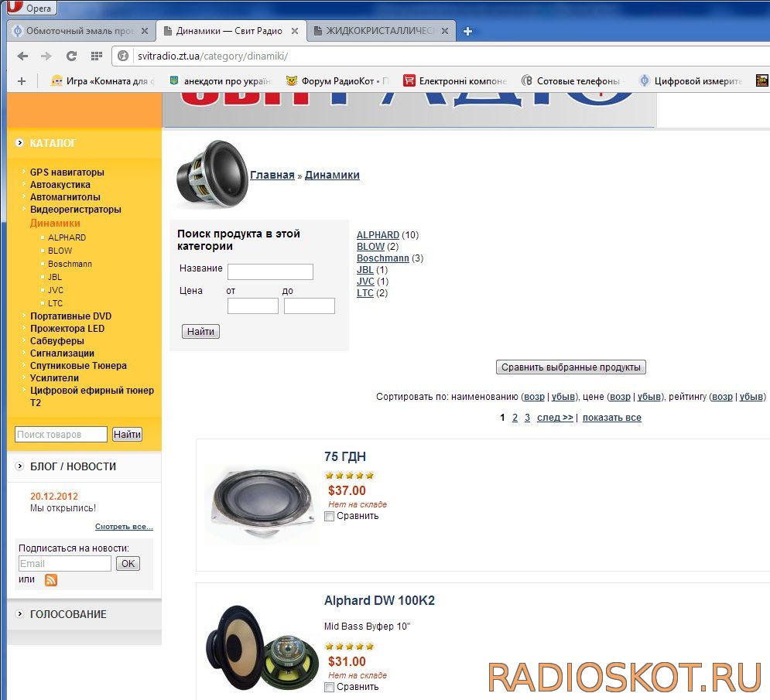This screenshot has width=770, height=700.
Task: Open Форум РадиоКот bookmark
Action: [x=338, y=81]
